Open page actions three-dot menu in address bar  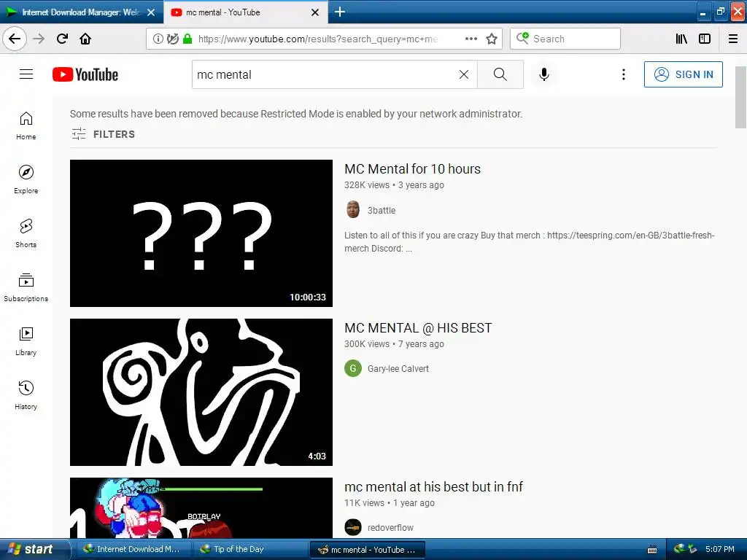(471, 39)
